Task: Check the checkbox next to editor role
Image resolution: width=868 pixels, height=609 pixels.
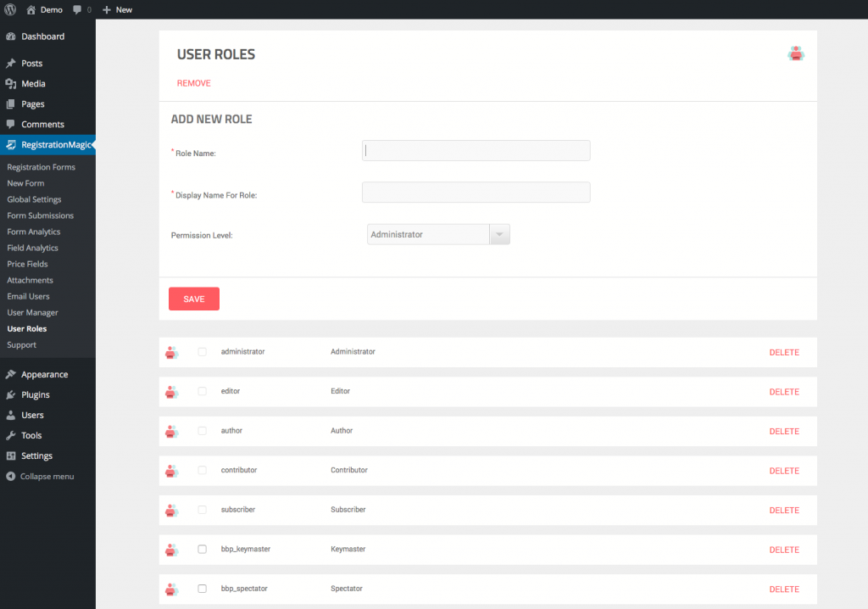Action: pyautogui.click(x=202, y=390)
